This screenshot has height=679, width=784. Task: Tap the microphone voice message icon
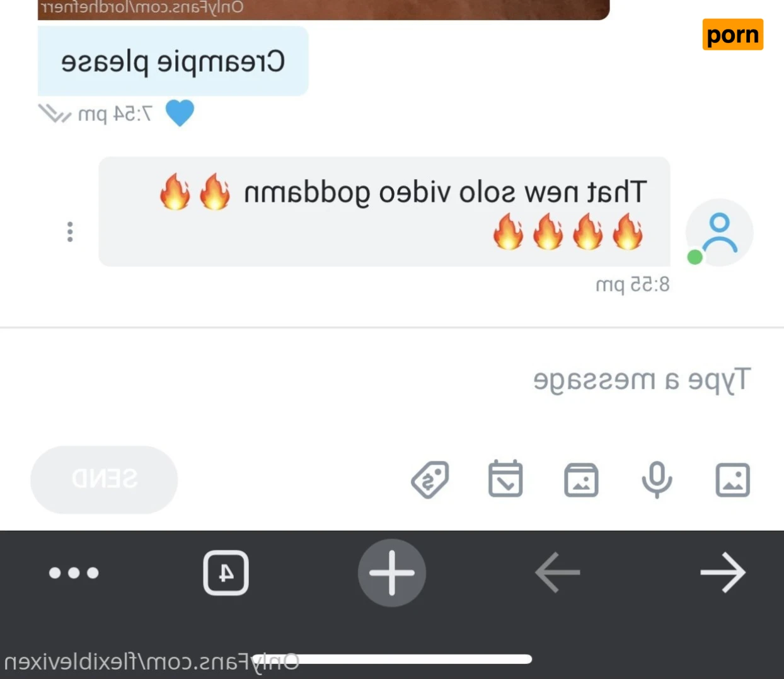coord(657,480)
